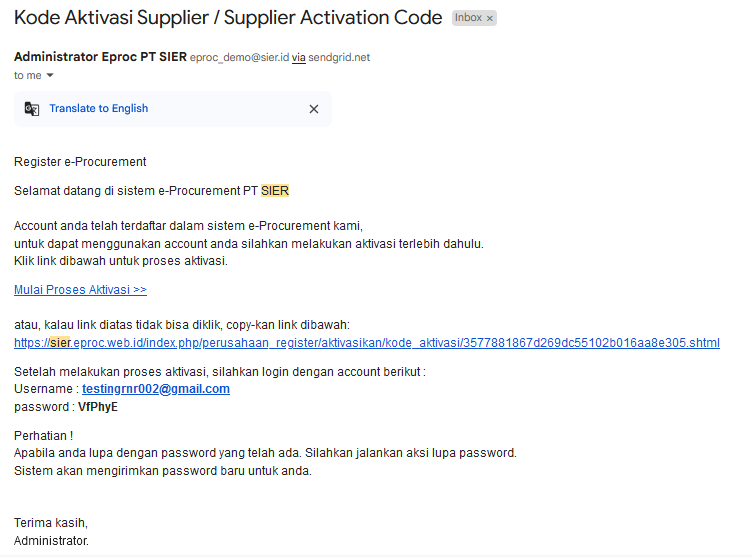
Task: Dismiss the translation bar with X
Action: (313, 109)
